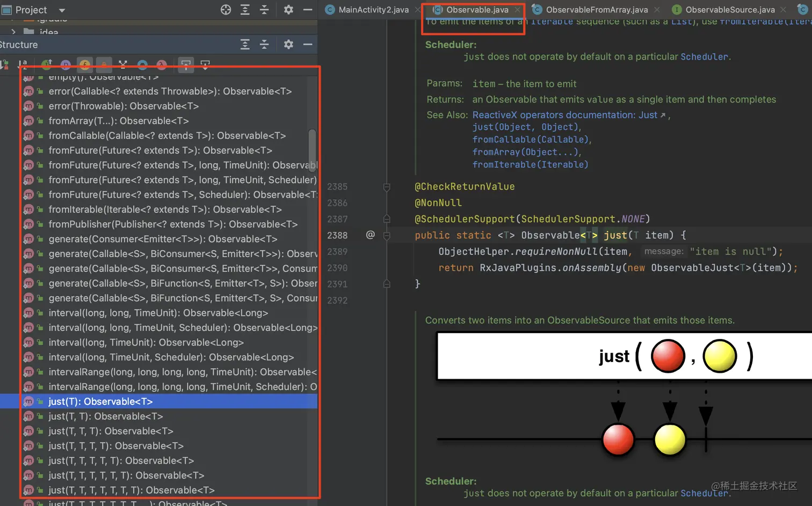Click the ObservableSource.java interface file icon
Image resolution: width=812 pixels, height=506 pixels.
click(677, 10)
